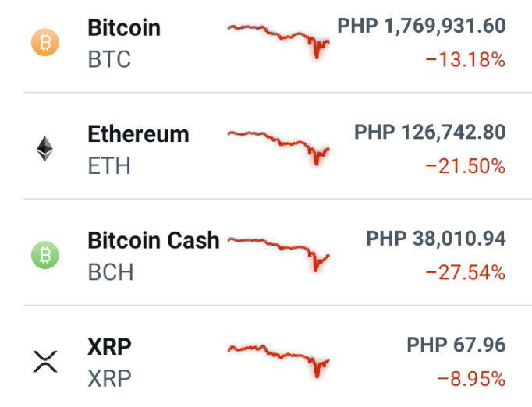Click the BCH ticker symbol
Image resolution: width=532 pixels, height=407 pixels.
click(x=111, y=272)
